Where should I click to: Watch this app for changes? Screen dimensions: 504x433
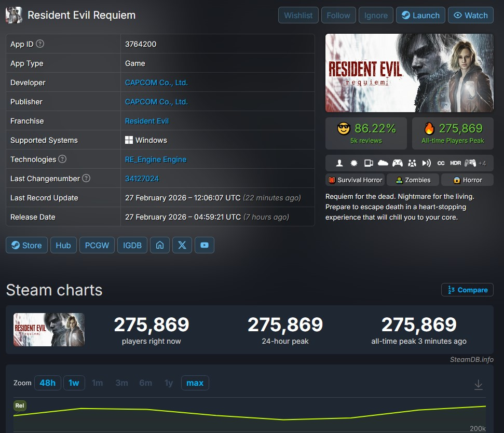[x=471, y=15]
